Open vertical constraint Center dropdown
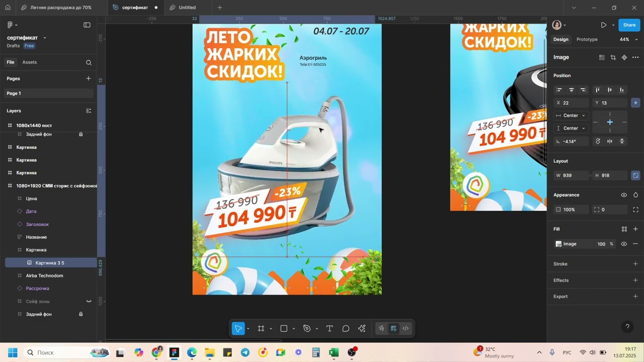Image resolution: width=644 pixels, height=362 pixels. click(x=571, y=128)
